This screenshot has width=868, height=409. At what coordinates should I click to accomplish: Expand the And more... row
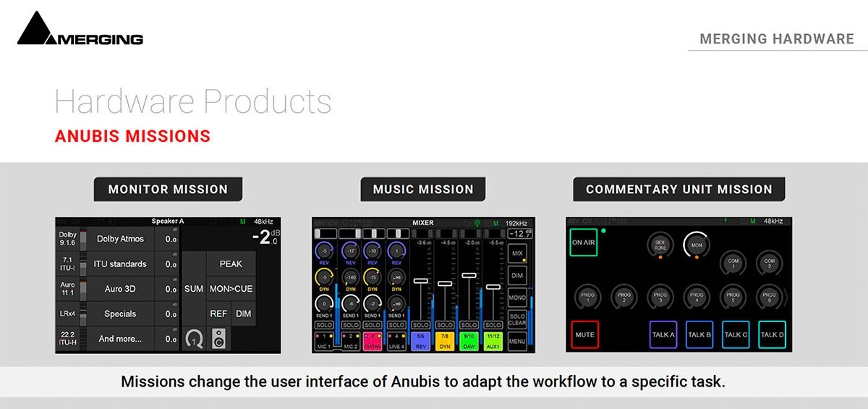tap(120, 339)
